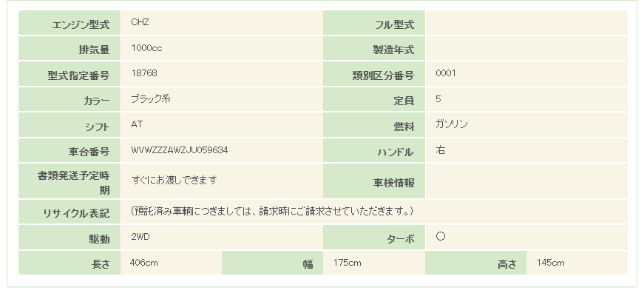Click the すぐにお渡しできます text
The image size is (644, 299).
pyautogui.click(x=174, y=180)
